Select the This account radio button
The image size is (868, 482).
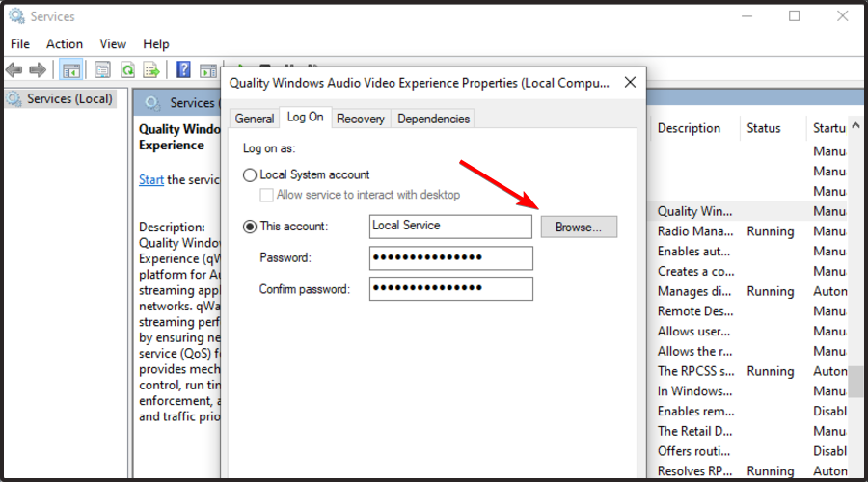click(x=250, y=227)
